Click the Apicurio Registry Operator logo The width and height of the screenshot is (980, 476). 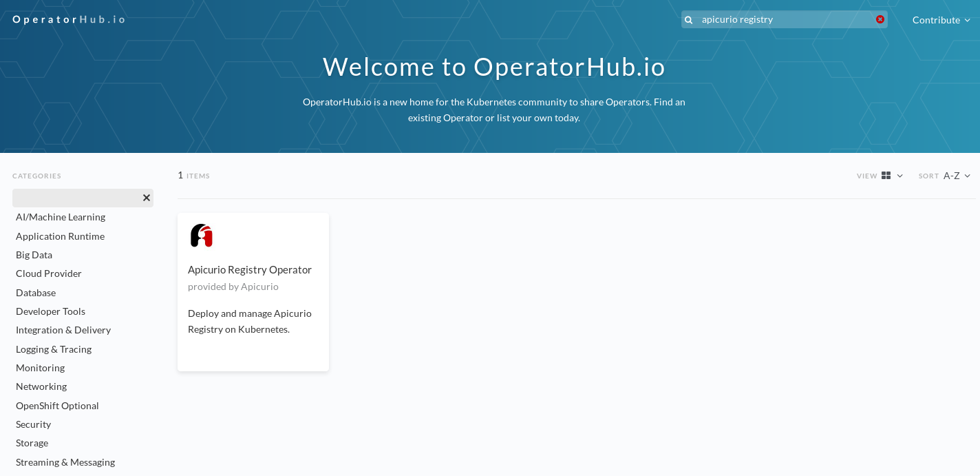[x=202, y=236]
